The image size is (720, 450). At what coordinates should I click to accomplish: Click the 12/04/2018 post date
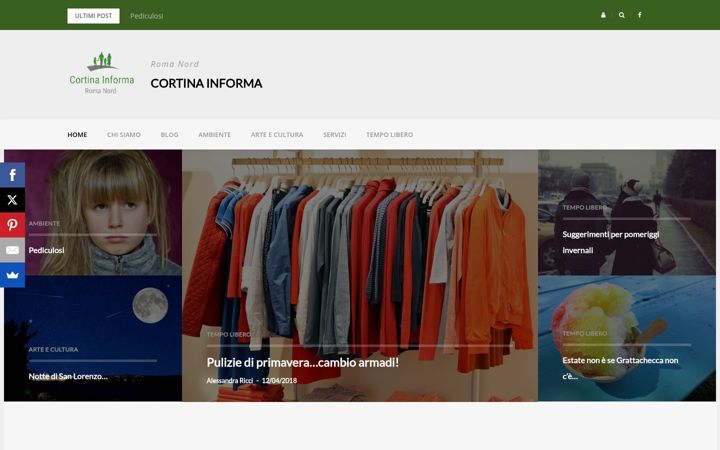[279, 381]
